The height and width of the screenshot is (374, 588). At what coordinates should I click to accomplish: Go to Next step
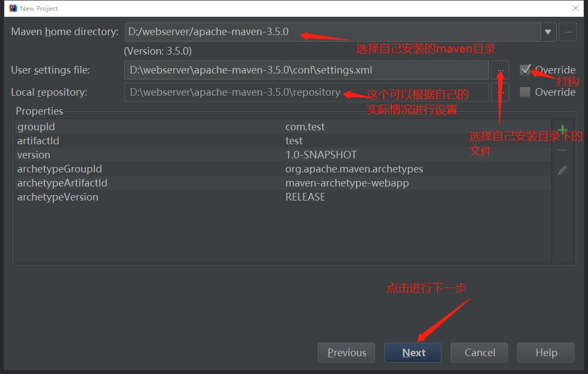[x=413, y=352]
